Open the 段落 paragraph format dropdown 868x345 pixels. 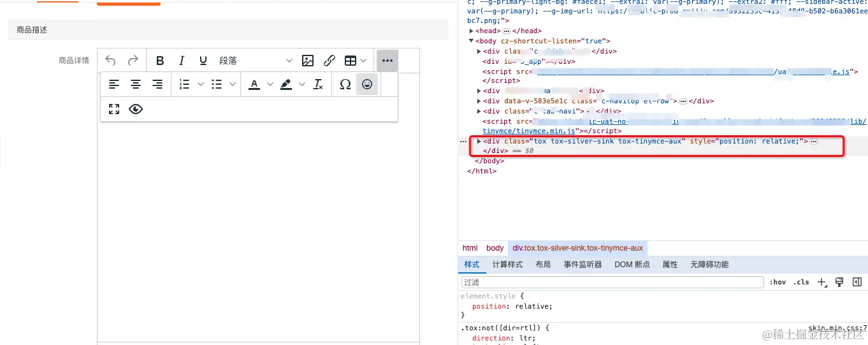(x=256, y=61)
